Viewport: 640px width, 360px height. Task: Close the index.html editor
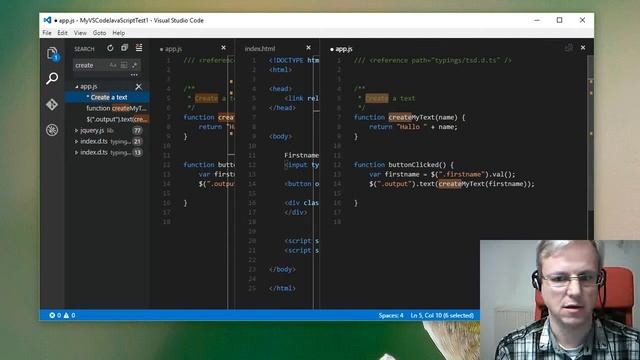(309, 48)
